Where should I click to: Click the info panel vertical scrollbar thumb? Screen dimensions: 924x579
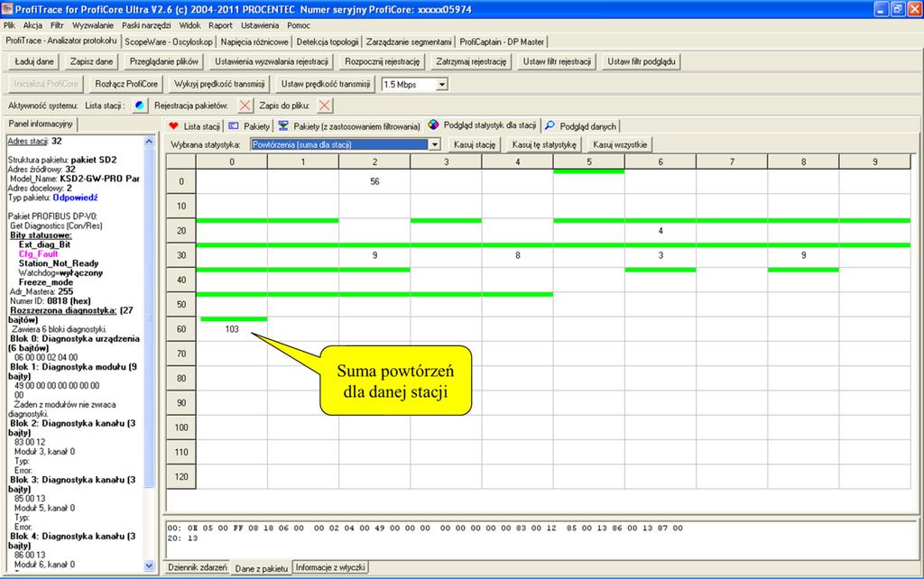(149, 318)
